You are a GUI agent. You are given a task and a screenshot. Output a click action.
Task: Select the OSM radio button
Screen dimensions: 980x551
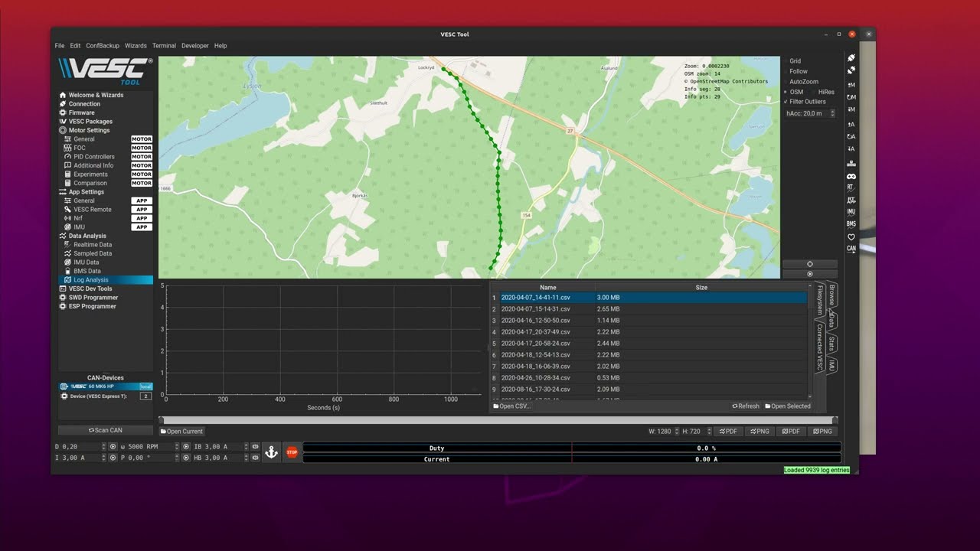coord(792,92)
